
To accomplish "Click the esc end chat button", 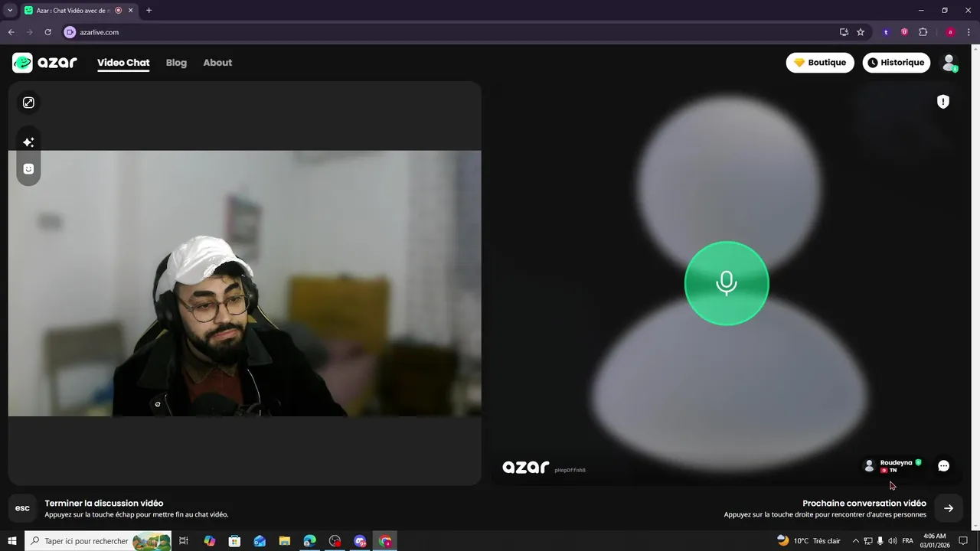I will pos(23,508).
